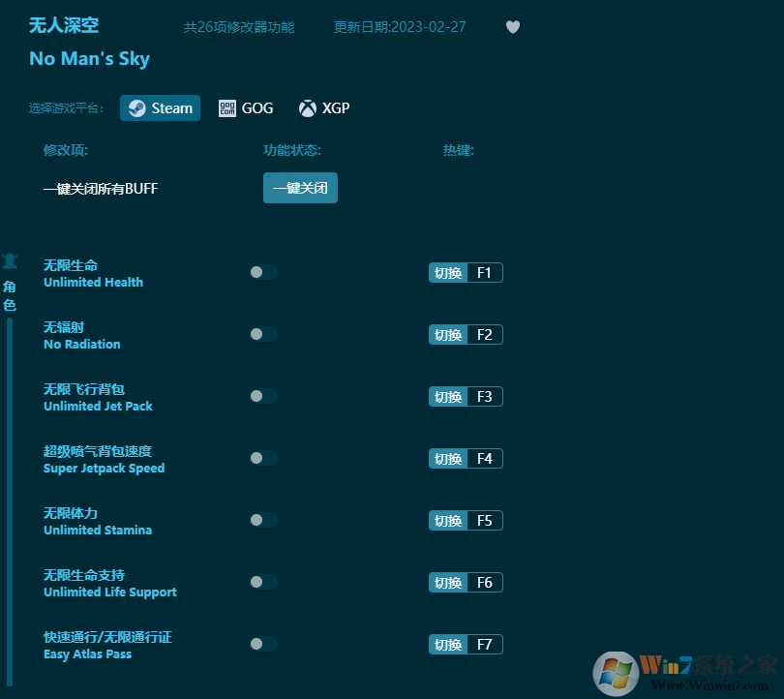Toggle Unlimited Health switch
784x699 pixels.
(263, 272)
